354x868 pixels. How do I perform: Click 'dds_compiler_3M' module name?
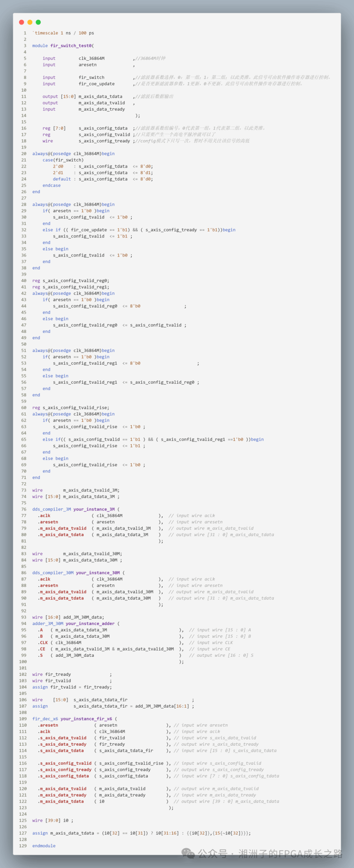pos(51,509)
